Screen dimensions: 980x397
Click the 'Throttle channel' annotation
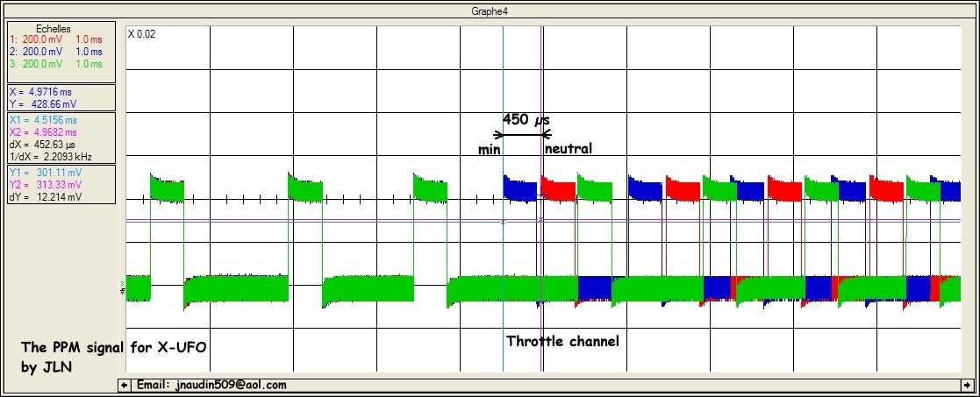coord(562,342)
